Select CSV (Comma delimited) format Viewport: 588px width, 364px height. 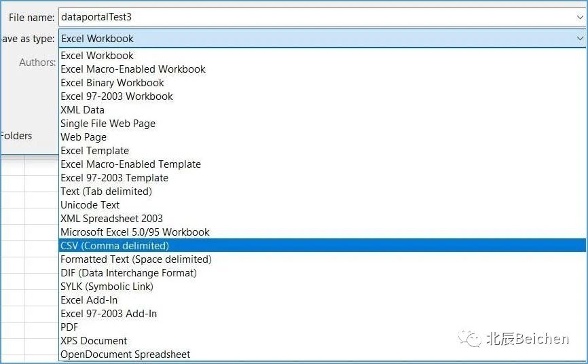115,246
